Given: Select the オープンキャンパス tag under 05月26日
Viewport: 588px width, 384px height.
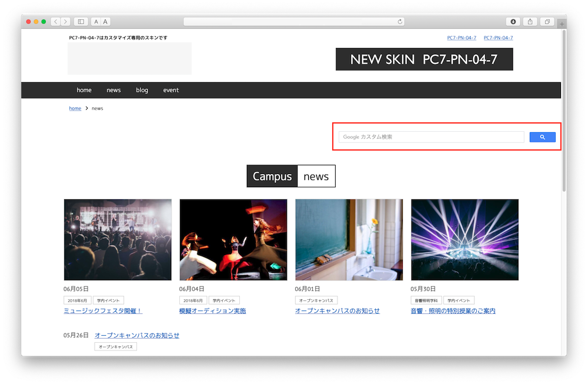Looking at the screenshot, I should (115, 346).
